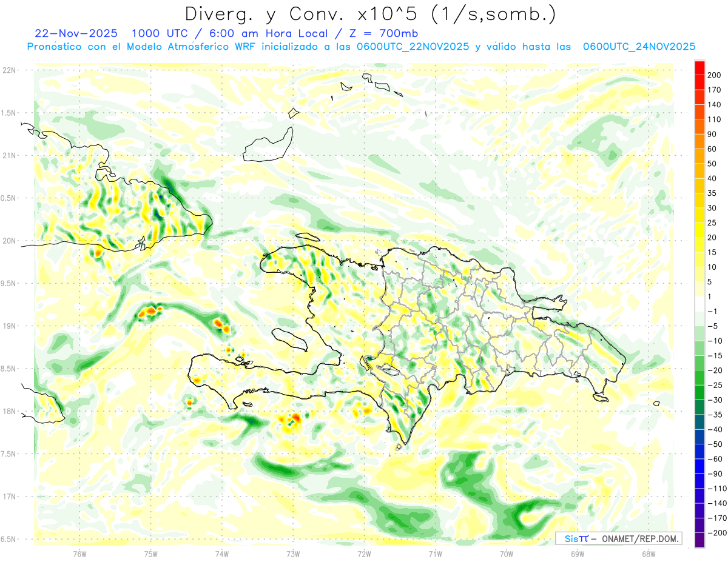Click the '72W' longitude label

pos(364,555)
